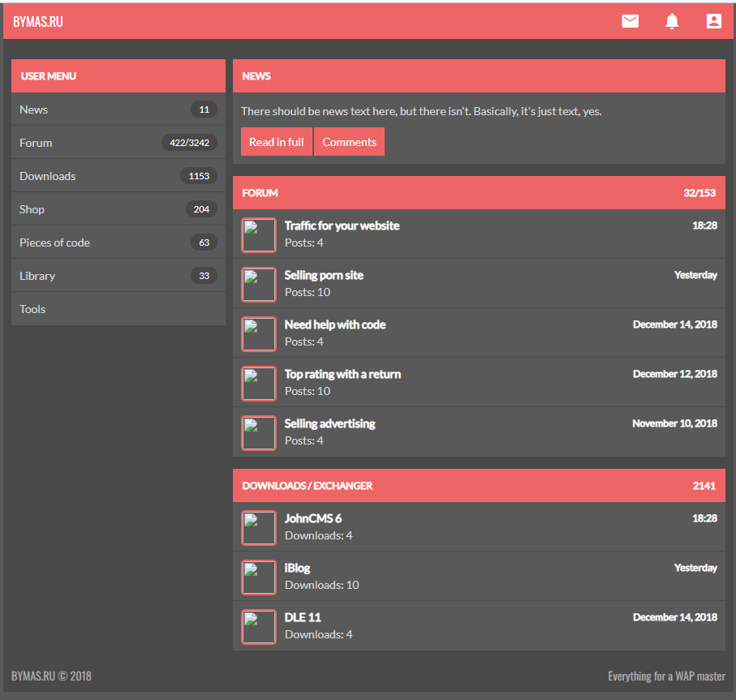Open the mail envelope icon
The width and height of the screenshot is (736, 700).
point(630,21)
